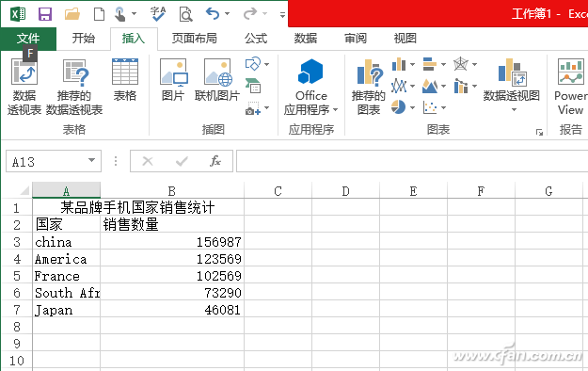Switch to the 数据 (Data) tab

(305, 39)
